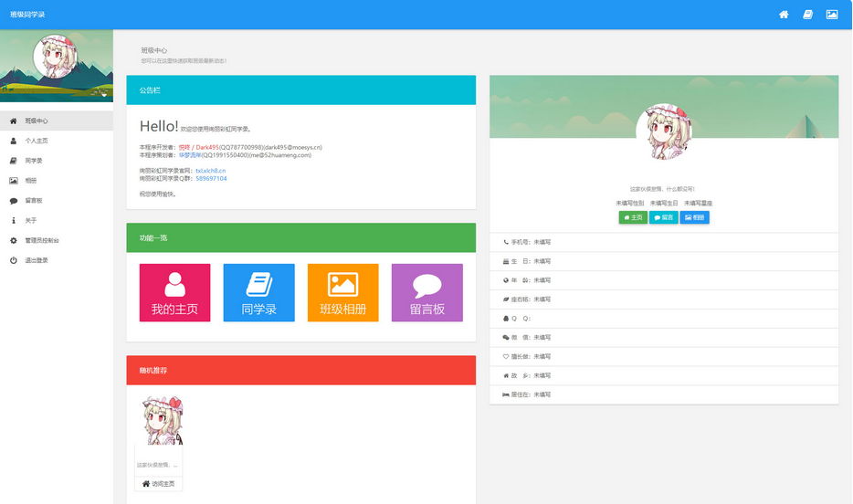Click the 生日: 未填写 row
Viewport: 853px width, 504px height.
(x=664, y=261)
